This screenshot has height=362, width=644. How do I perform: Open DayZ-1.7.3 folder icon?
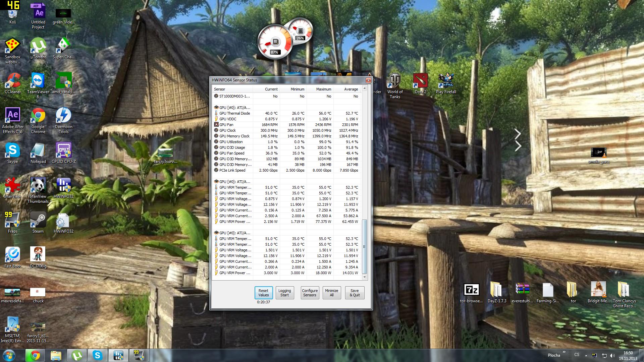click(x=497, y=293)
